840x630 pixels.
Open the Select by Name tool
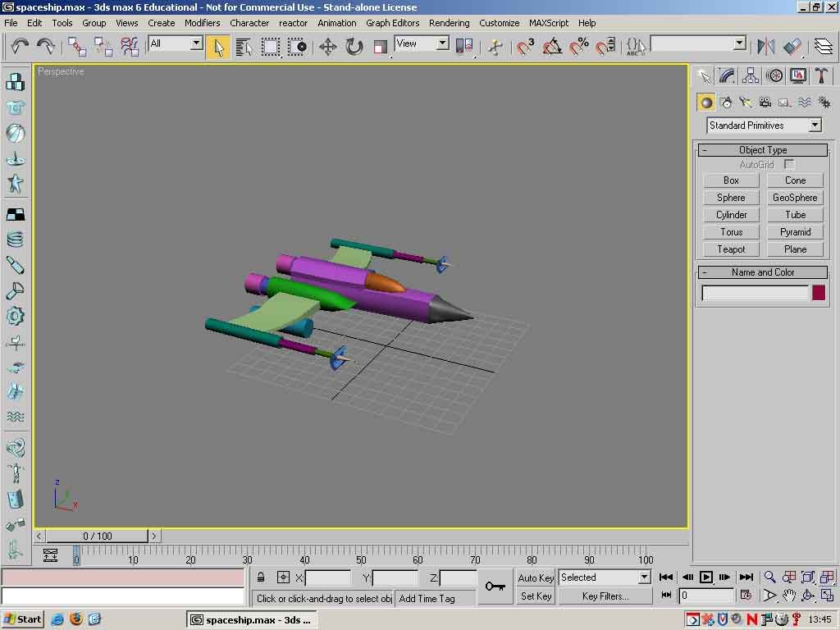[x=244, y=47]
